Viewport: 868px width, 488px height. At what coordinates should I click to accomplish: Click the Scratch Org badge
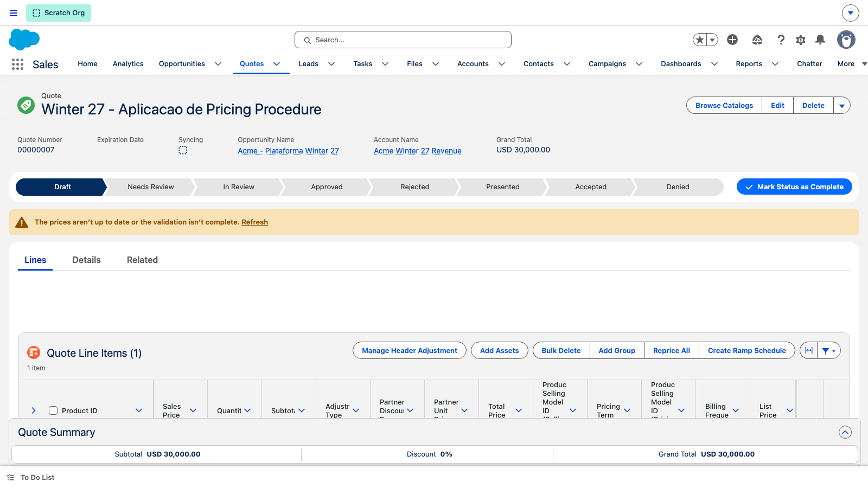click(x=59, y=13)
